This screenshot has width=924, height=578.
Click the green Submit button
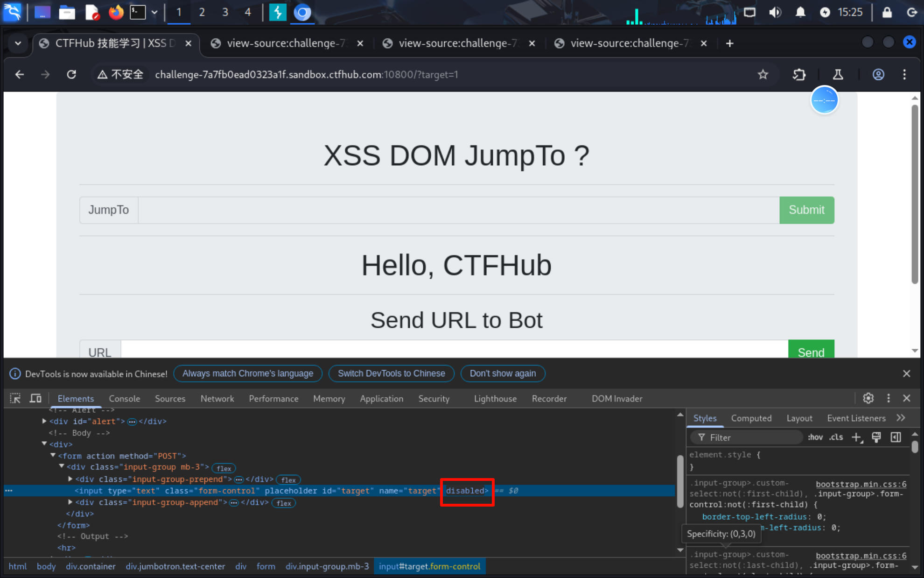click(806, 210)
